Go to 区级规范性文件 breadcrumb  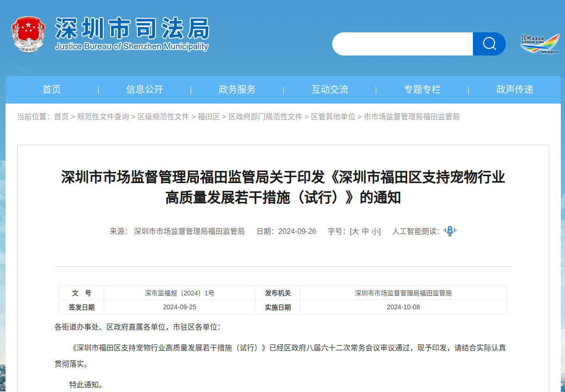click(163, 117)
